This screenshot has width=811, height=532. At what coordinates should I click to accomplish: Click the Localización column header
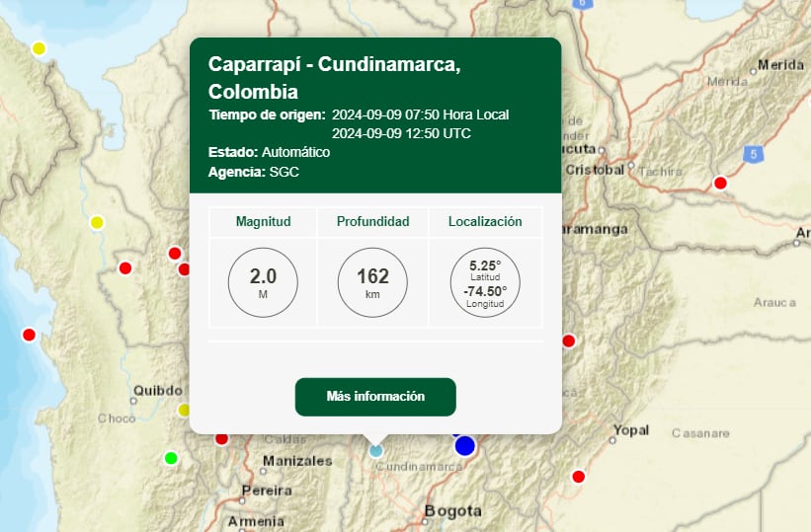point(485,222)
